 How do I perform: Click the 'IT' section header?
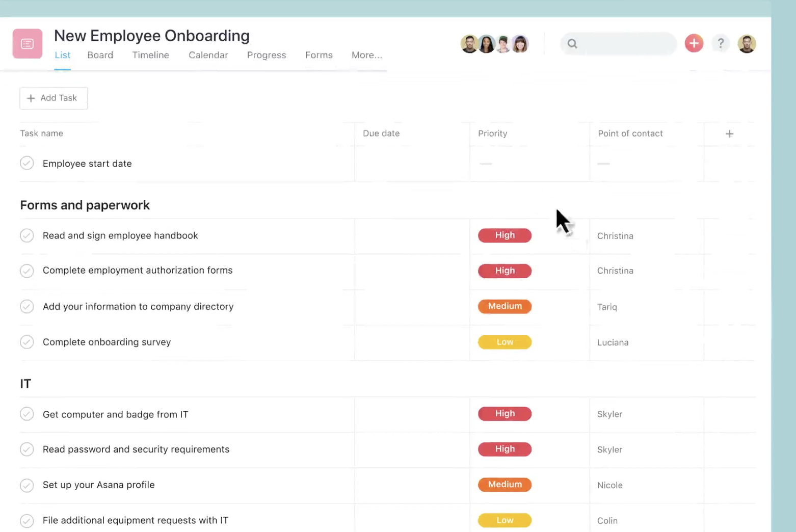coord(25,384)
